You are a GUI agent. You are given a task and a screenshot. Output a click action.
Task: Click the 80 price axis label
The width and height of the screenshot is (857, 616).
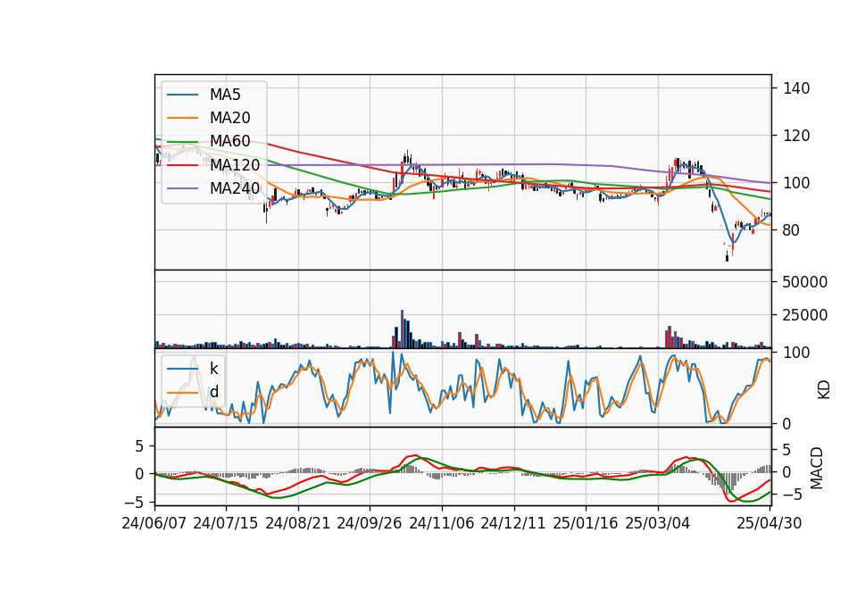pos(791,230)
